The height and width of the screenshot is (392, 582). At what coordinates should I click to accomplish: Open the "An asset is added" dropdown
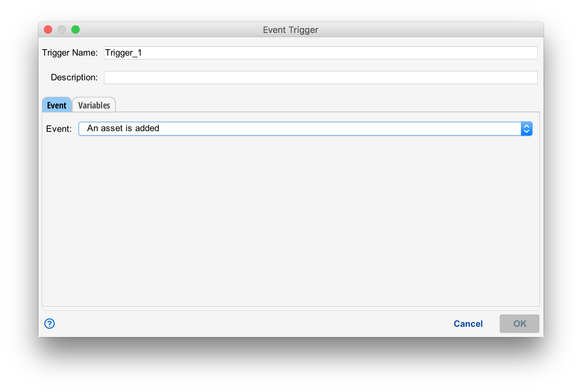coord(299,129)
